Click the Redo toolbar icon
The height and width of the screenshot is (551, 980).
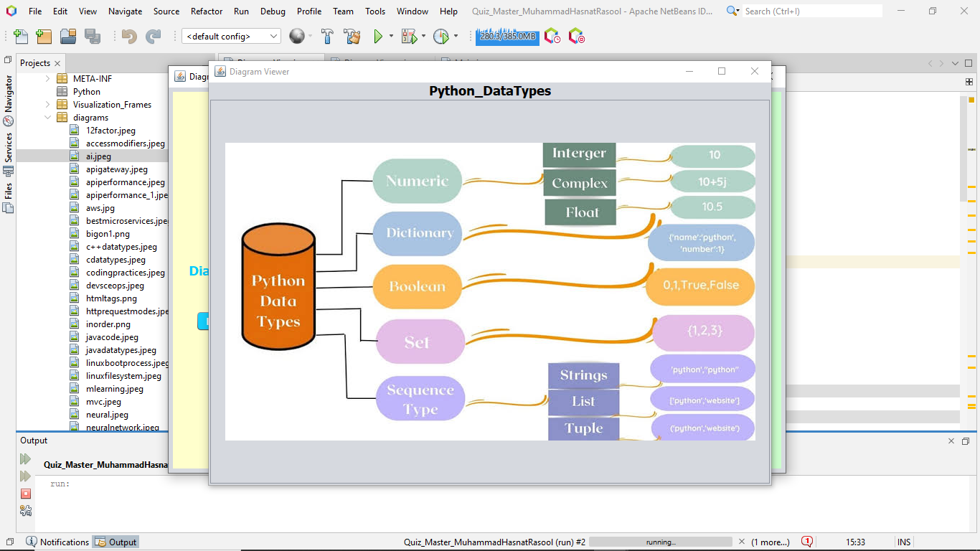[x=154, y=37]
